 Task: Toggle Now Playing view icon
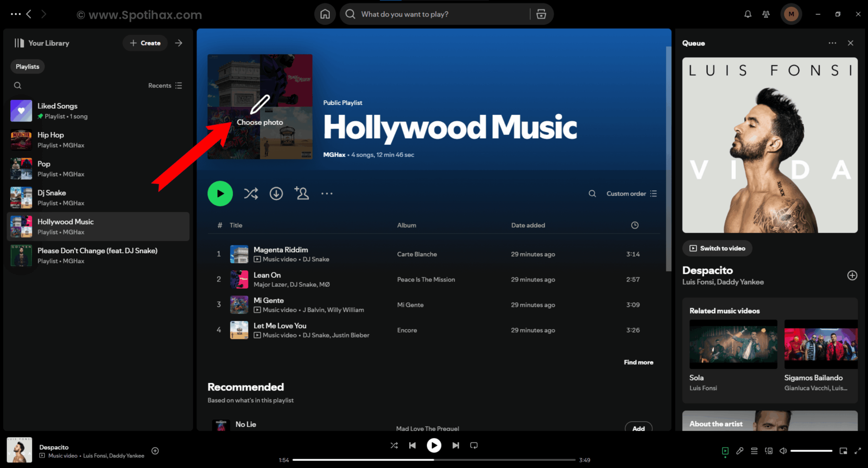coord(725,451)
